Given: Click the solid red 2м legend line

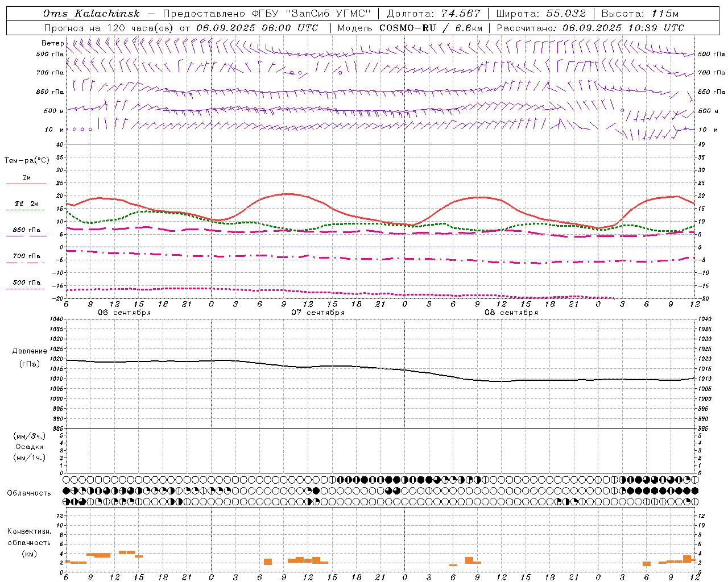Looking at the screenshot, I should [x=26, y=184].
